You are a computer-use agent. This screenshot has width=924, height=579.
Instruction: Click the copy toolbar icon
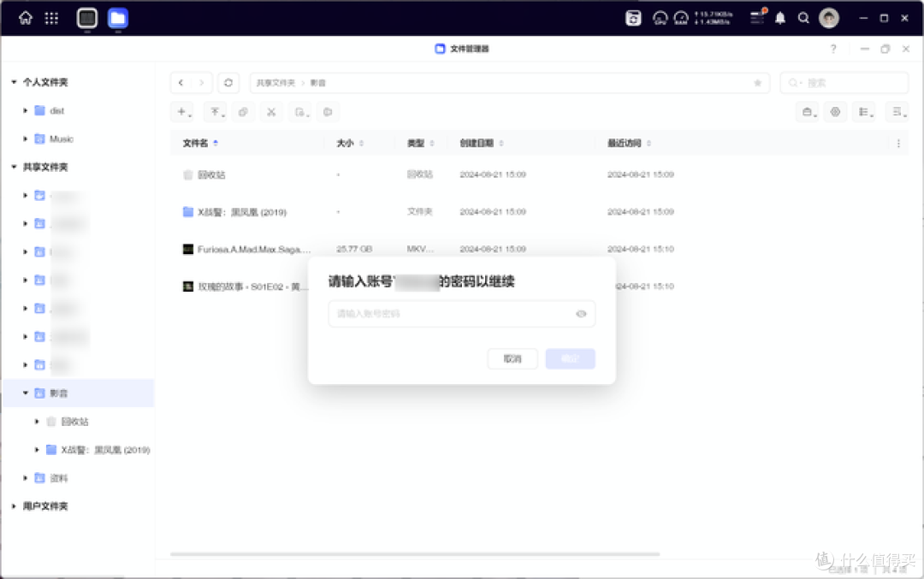point(243,112)
